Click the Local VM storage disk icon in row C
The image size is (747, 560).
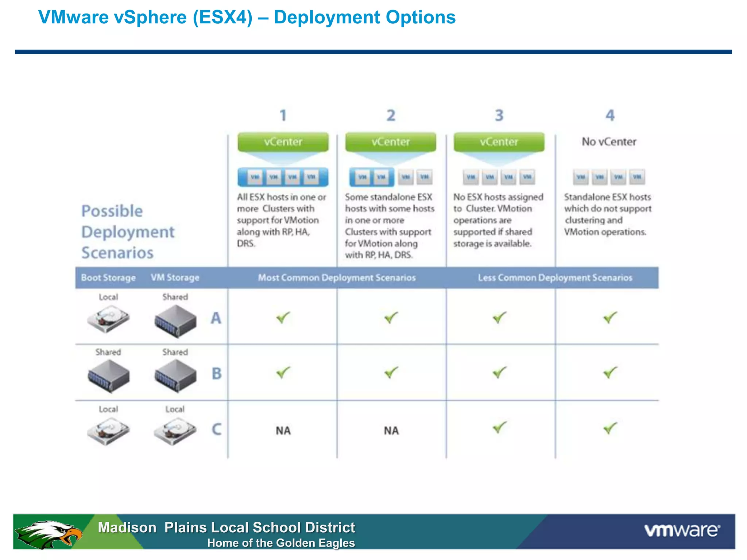(175, 431)
